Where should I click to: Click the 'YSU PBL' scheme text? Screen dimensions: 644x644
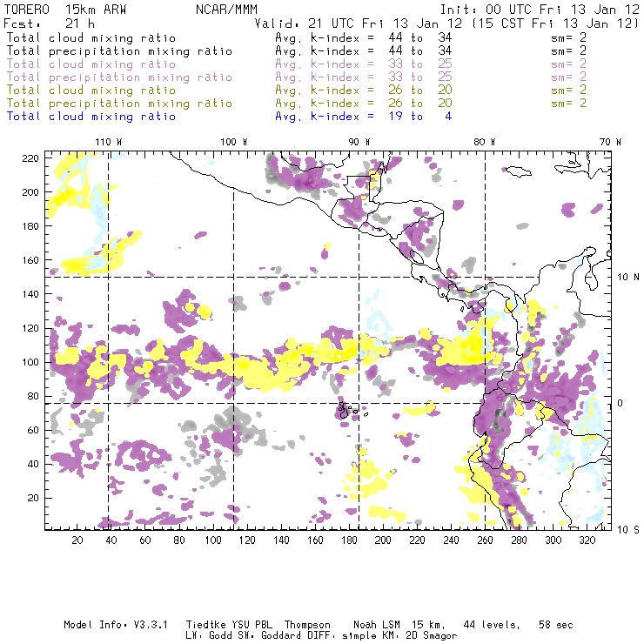point(252,625)
